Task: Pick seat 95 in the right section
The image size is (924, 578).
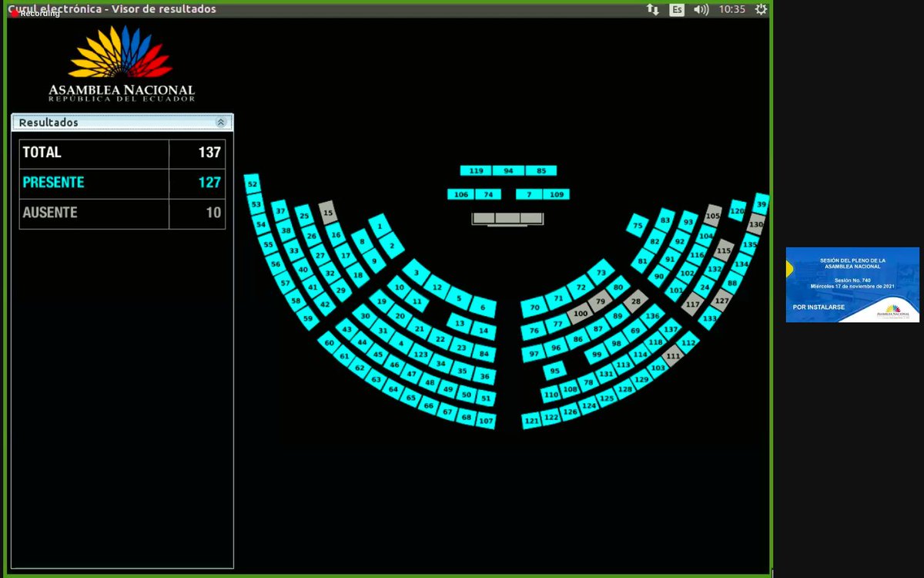Action: pyautogui.click(x=554, y=371)
